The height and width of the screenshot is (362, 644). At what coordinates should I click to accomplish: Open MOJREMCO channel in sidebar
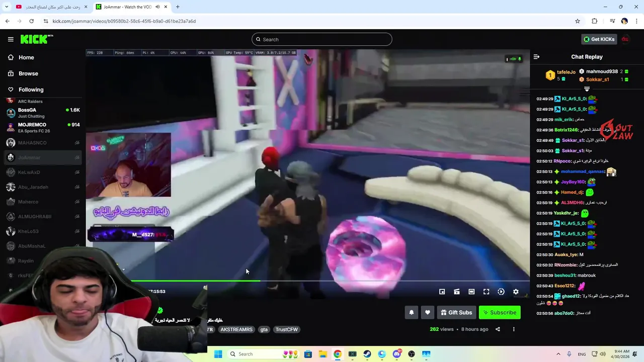(43, 128)
